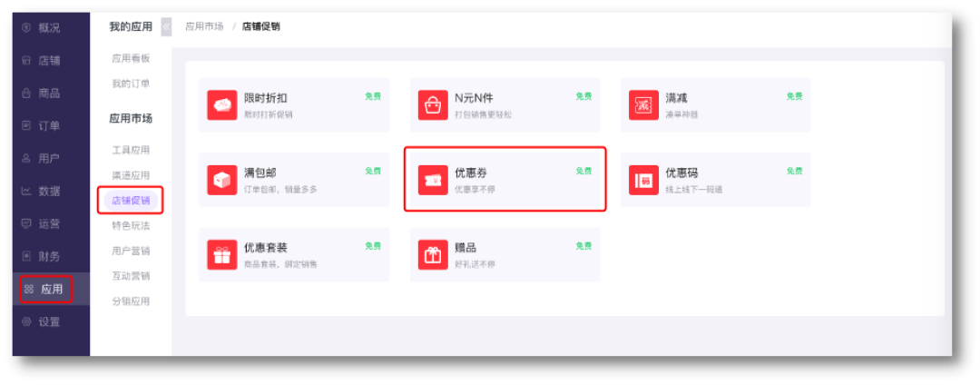Click the 赠品 gift box icon
Image resolution: width=980 pixels, height=385 pixels.
(433, 255)
